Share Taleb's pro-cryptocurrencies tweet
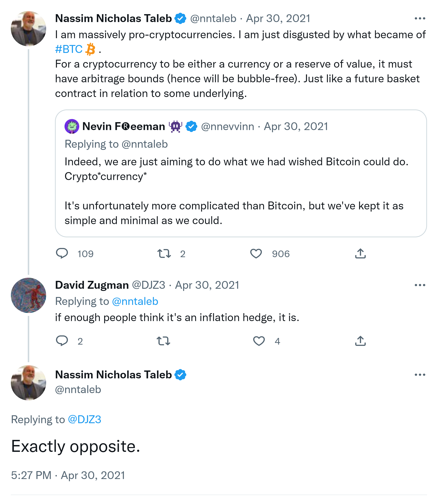The height and width of the screenshot is (504, 434). pos(360,253)
